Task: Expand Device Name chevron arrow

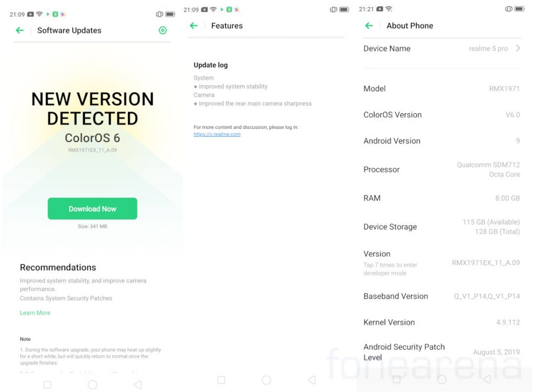Action: pos(518,48)
